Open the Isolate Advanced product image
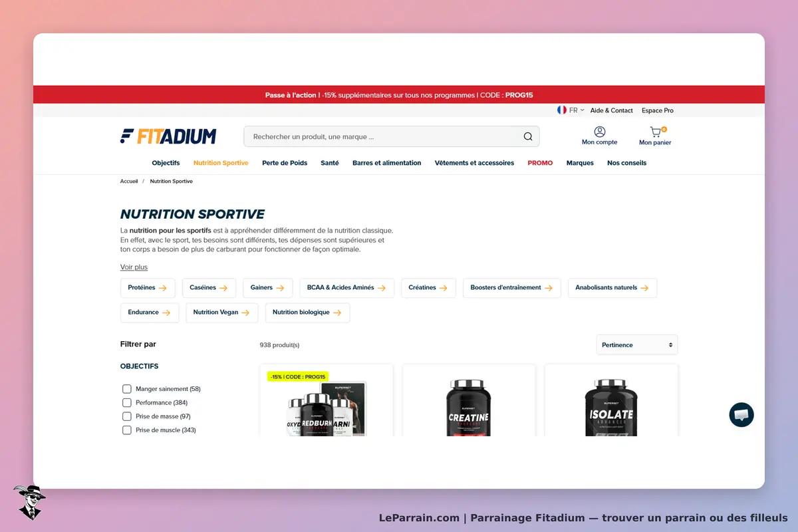Screen dimensions: 798x532 tap(611, 408)
